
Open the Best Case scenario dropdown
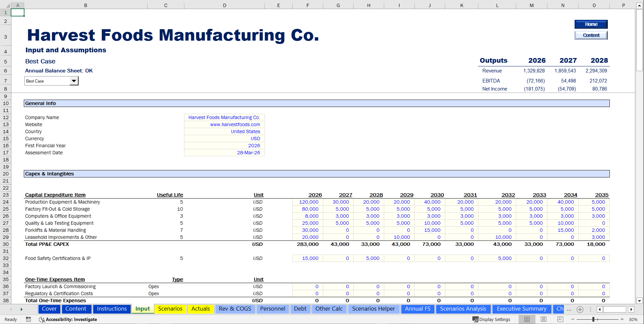point(74,80)
